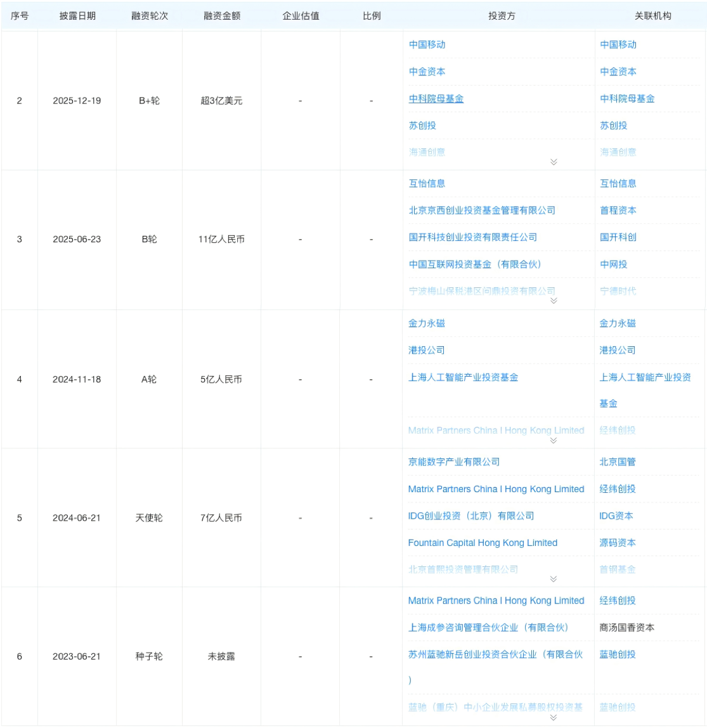707x728 pixels.
Task: Select amount cell 5亿人民币
Action: [x=221, y=379]
